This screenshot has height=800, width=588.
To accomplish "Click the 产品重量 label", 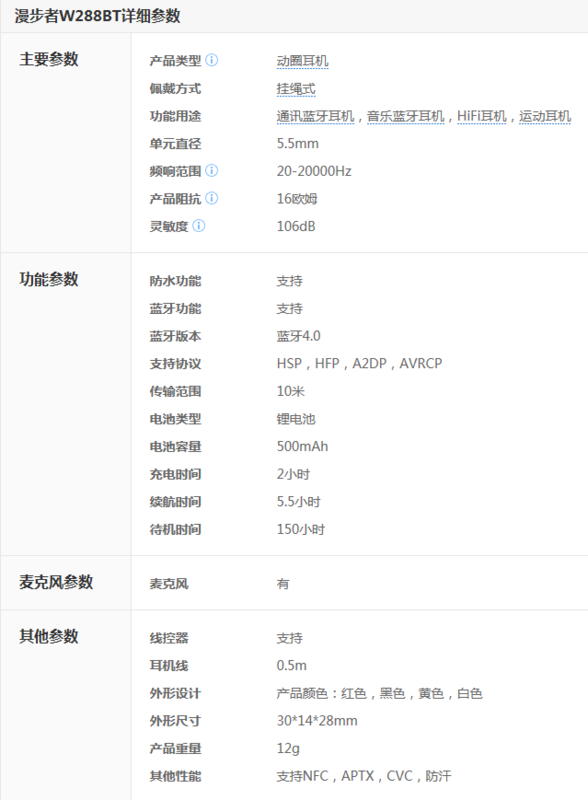I will point(175,748).
